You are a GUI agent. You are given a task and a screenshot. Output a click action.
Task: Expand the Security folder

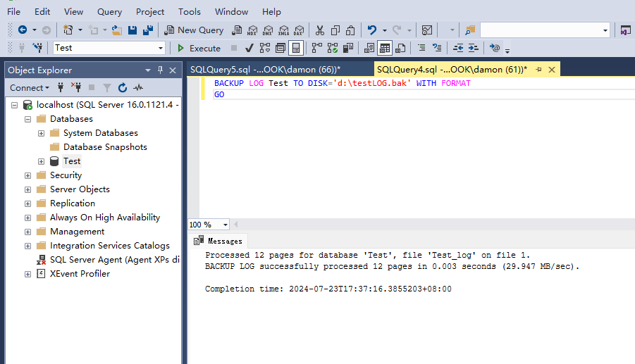click(27, 175)
